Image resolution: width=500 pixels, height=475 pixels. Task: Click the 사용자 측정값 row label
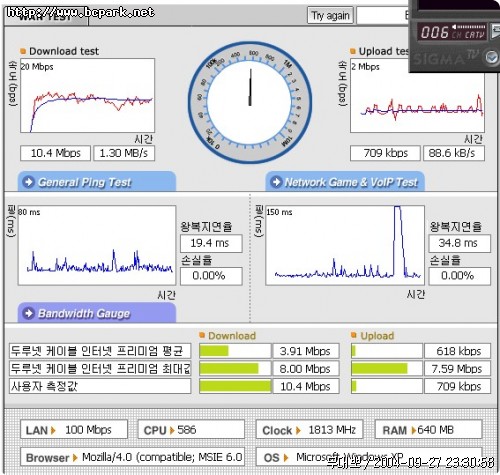pyautogui.click(x=100, y=386)
